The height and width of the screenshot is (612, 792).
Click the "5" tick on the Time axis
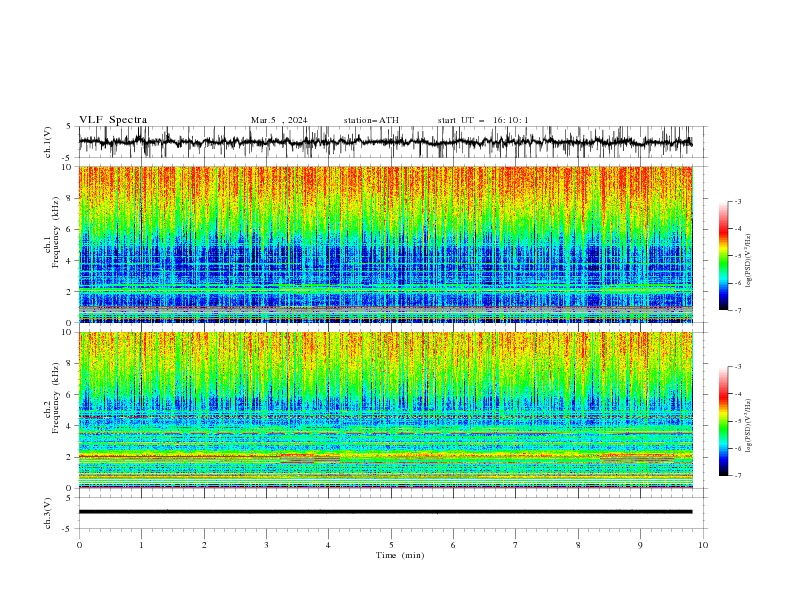coord(391,545)
